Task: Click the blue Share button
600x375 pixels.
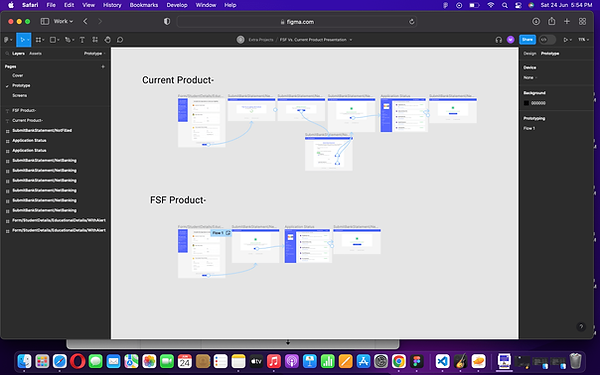Action: (527, 39)
